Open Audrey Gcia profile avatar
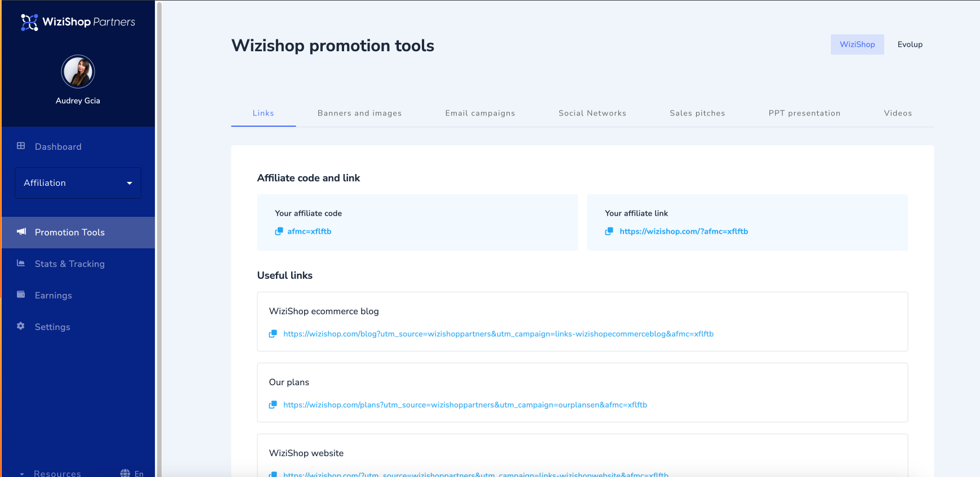Screen dimensions: 980x477 78,72
